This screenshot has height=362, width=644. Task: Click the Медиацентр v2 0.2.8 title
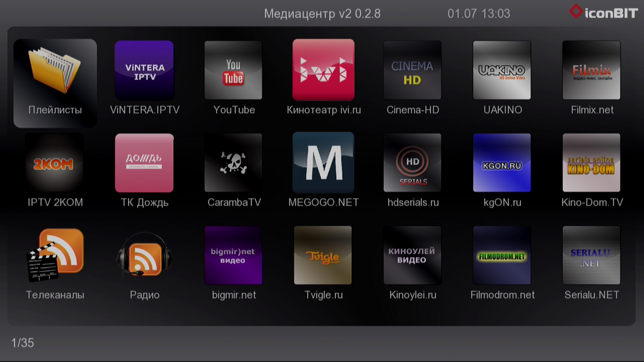(322, 14)
